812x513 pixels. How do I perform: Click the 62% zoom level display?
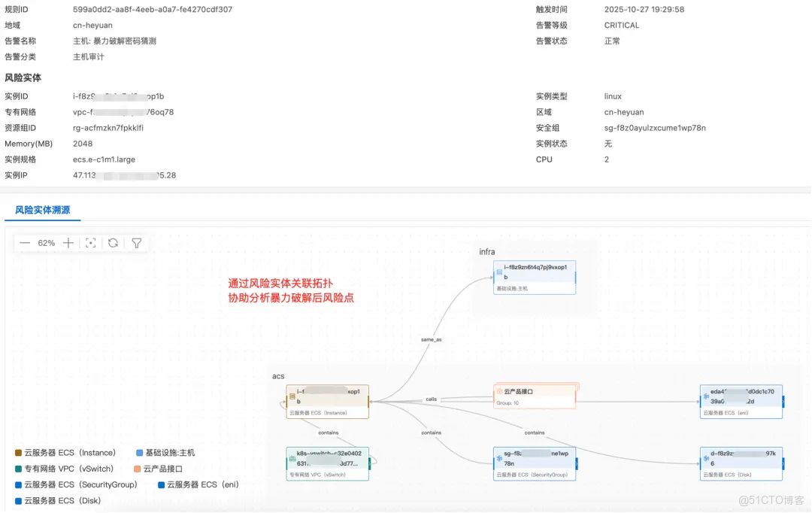[x=47, y=243]
